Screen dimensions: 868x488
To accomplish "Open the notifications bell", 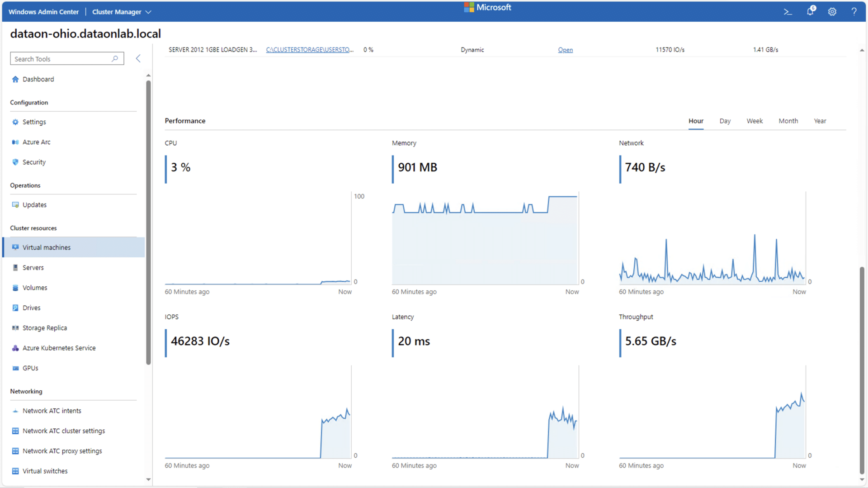I will coord(811,11).
